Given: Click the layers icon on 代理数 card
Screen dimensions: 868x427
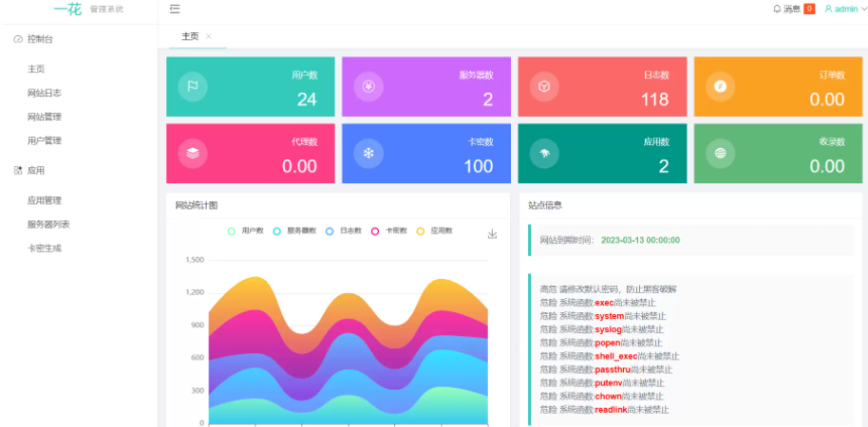Looking at the screenshot, I should coord(193,153).
